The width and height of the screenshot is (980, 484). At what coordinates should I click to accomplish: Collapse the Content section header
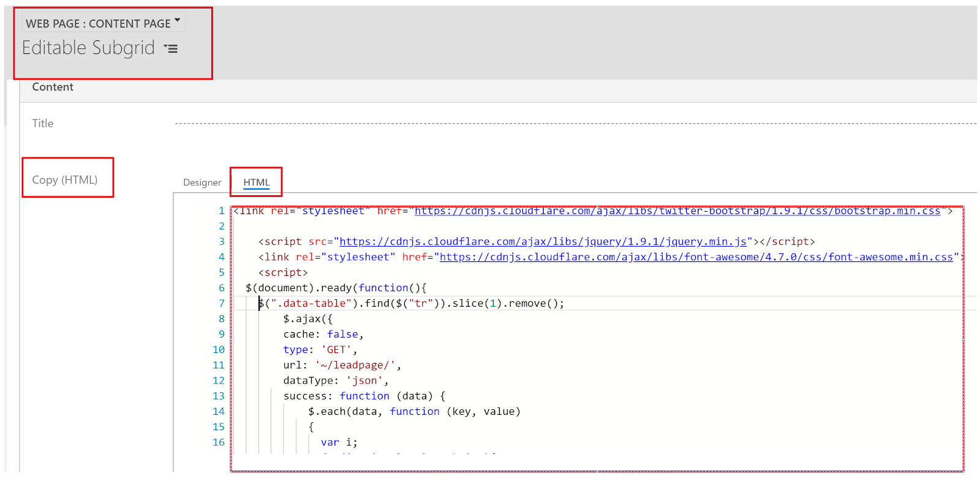(x=53, y=87)
